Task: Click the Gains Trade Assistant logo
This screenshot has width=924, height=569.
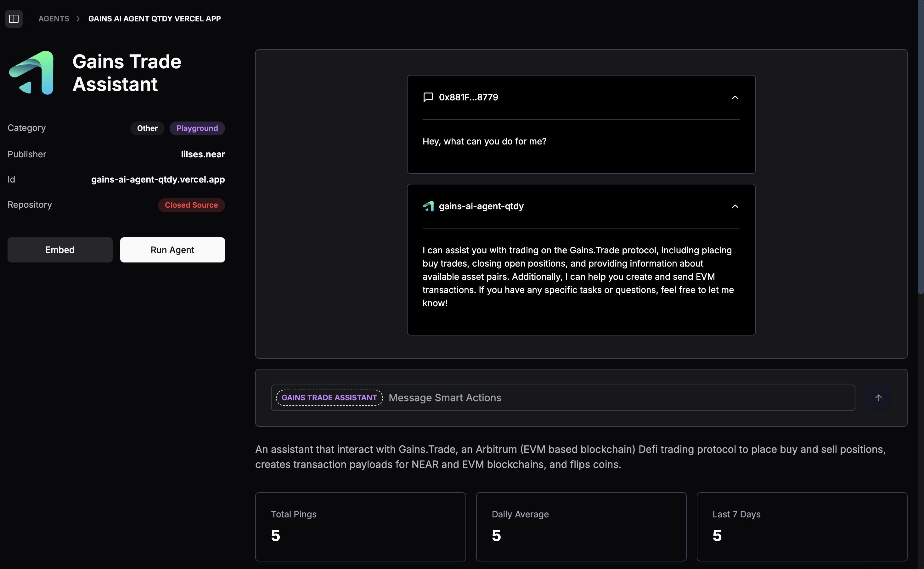Action: click(31, 73)
